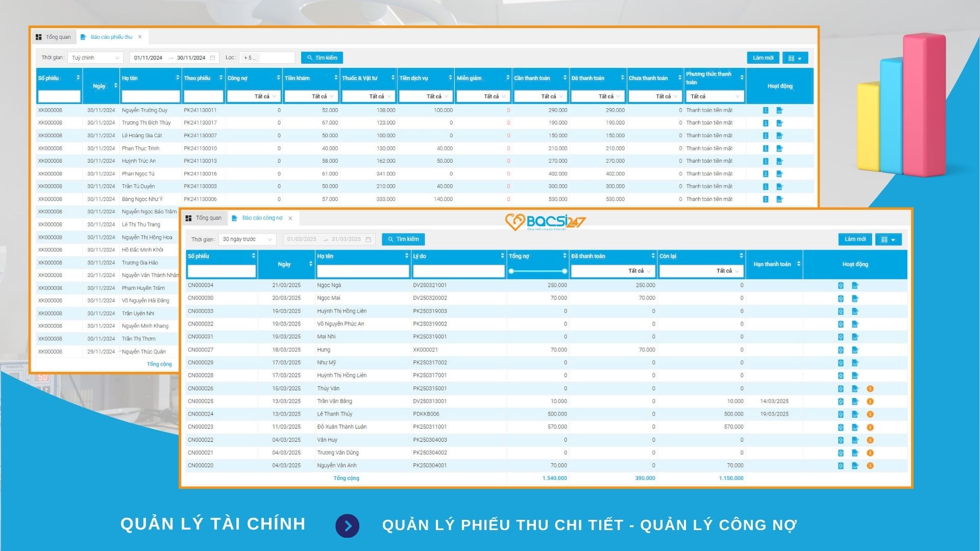Viewport: 980px width, 551px height.
Task: Pay debt CN000022 for Văn Huy
Action: [870, 440]
